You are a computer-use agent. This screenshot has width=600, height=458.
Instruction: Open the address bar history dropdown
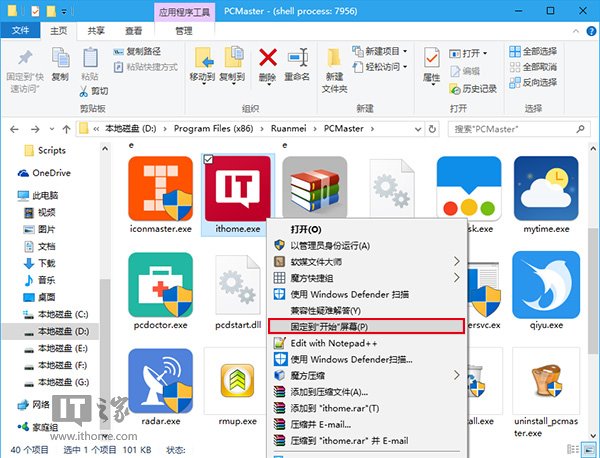(x=418, y=129)
